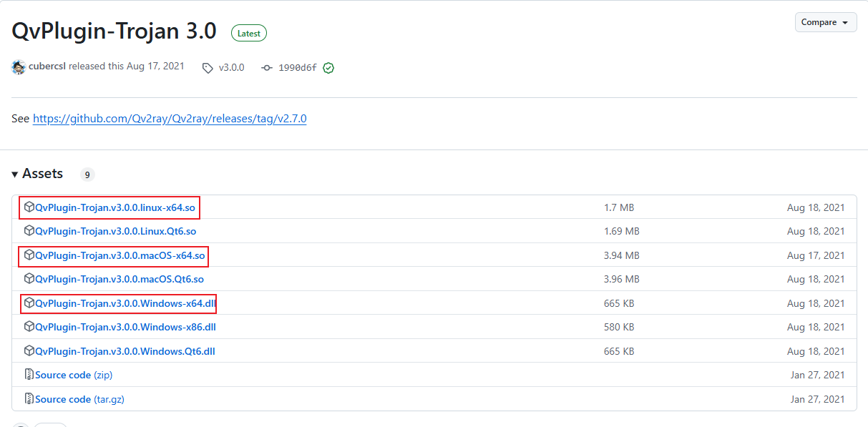Image resolution: width=868 pixels, height=427 pixels.
Task: Open commit 1990d6f
Action: coord(297,68)
